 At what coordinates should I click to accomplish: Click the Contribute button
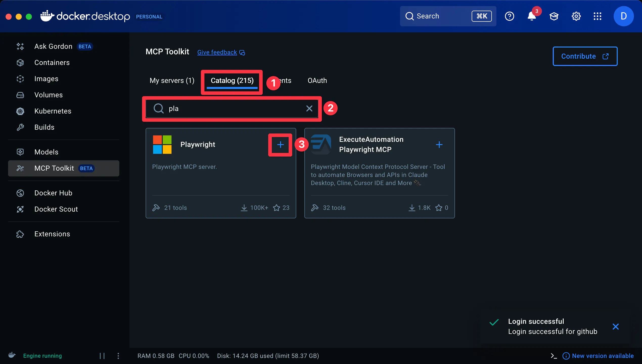coord(585,56)
